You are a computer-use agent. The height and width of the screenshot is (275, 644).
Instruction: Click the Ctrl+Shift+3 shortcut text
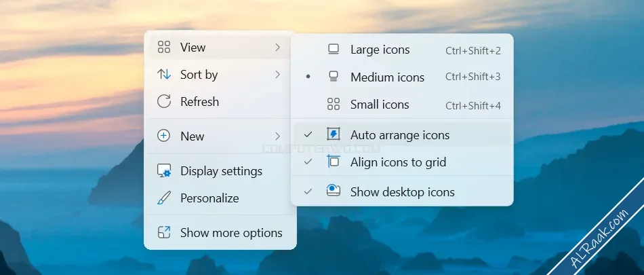pos(473,77)
